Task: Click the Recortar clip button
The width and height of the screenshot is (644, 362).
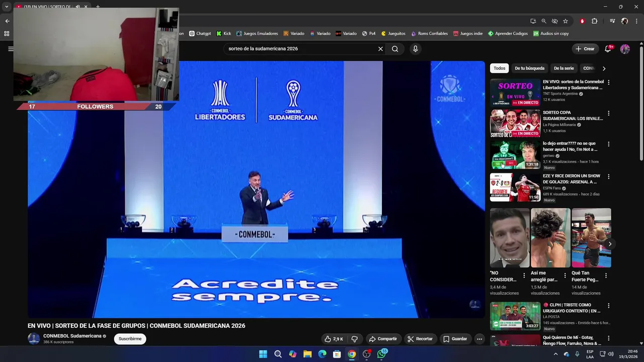Action: coord(420,339)
